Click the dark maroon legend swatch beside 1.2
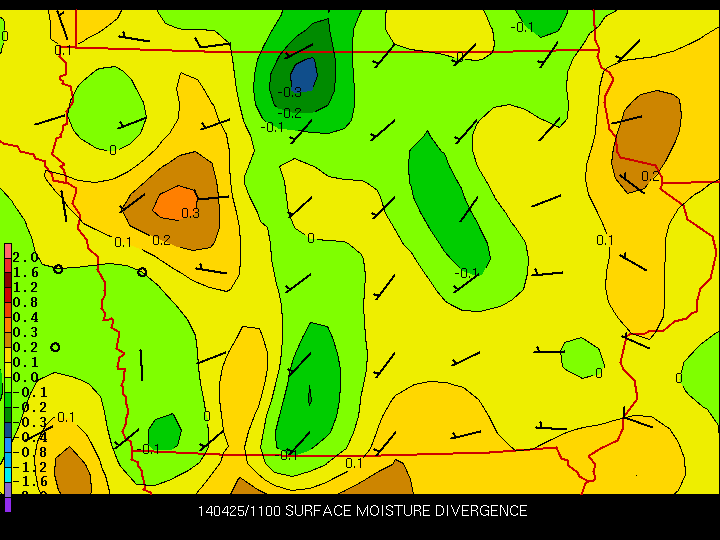The width and height of the screenshot is (720, 540). click(8, 281)
